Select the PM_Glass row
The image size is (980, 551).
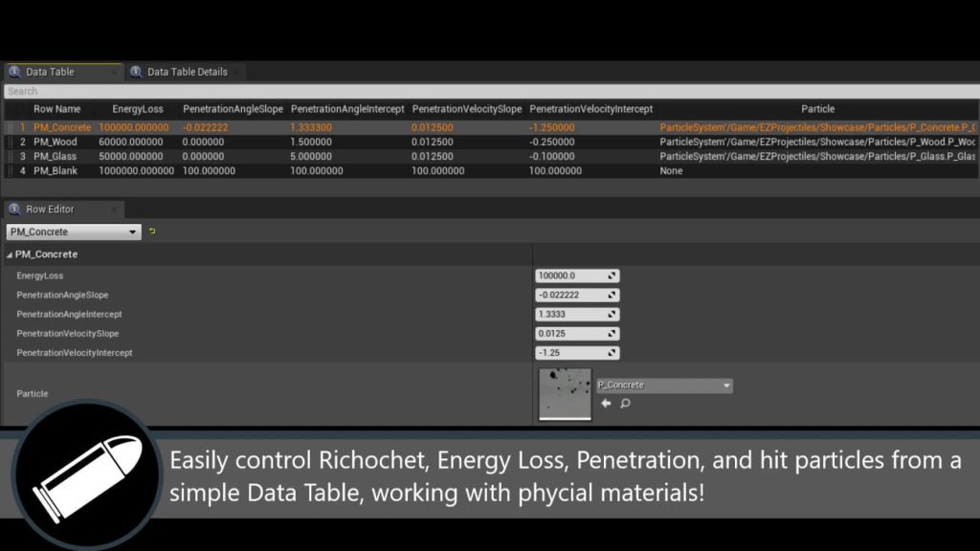point(56,156)
